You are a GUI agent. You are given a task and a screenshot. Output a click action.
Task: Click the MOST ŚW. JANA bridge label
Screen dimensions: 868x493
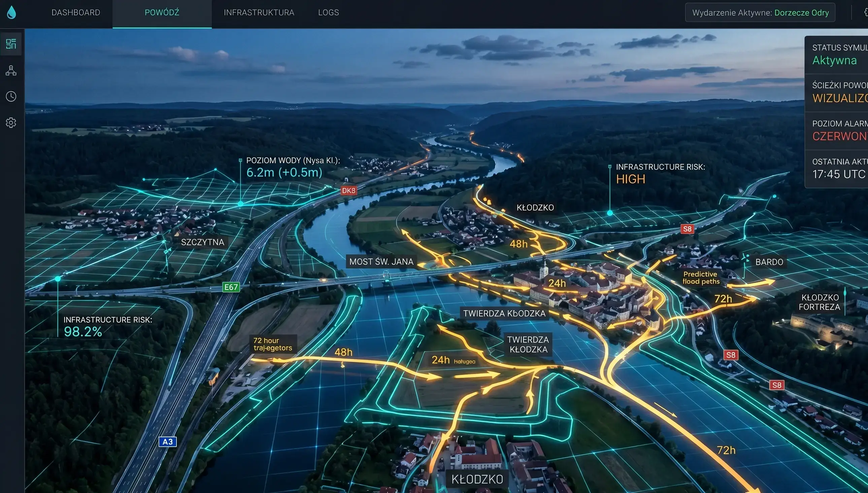point(381,262)
